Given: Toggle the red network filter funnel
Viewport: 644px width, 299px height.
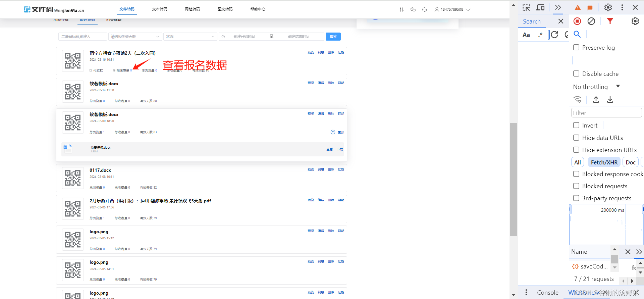Looking at the screenshot, I should (610, 21).
